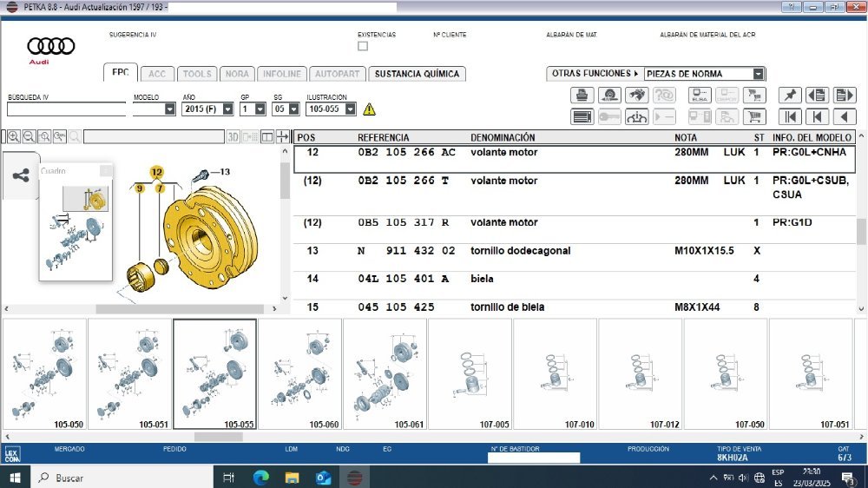
Task: Click the share icon on illustration panel
Action: (21, 176)
